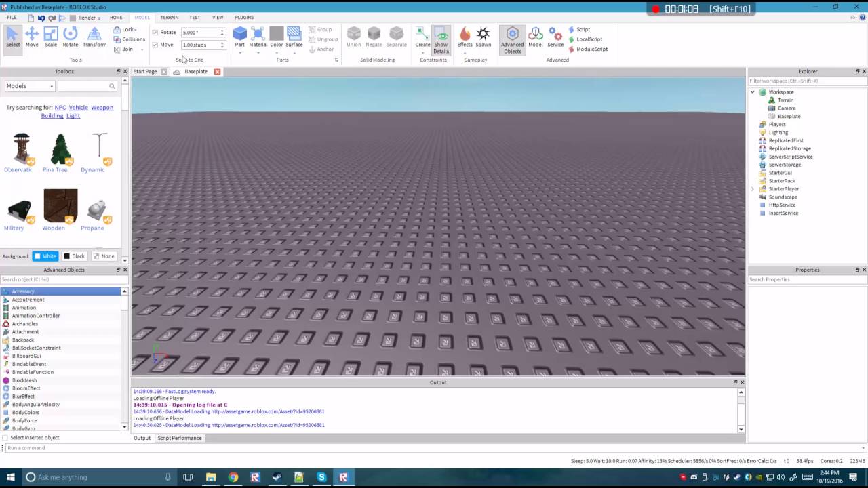Viewport: 868px width, 488px height.
Task: Open the Start Page document tab
Action: click(145, 72)
